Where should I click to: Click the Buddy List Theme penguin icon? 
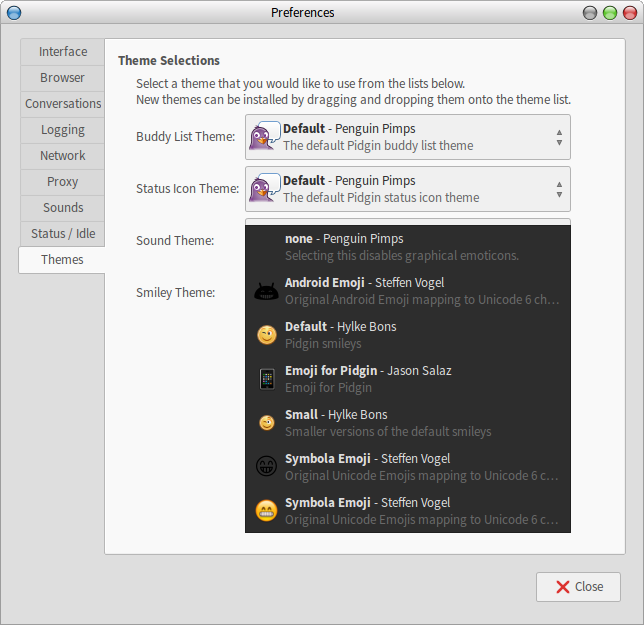264,136
